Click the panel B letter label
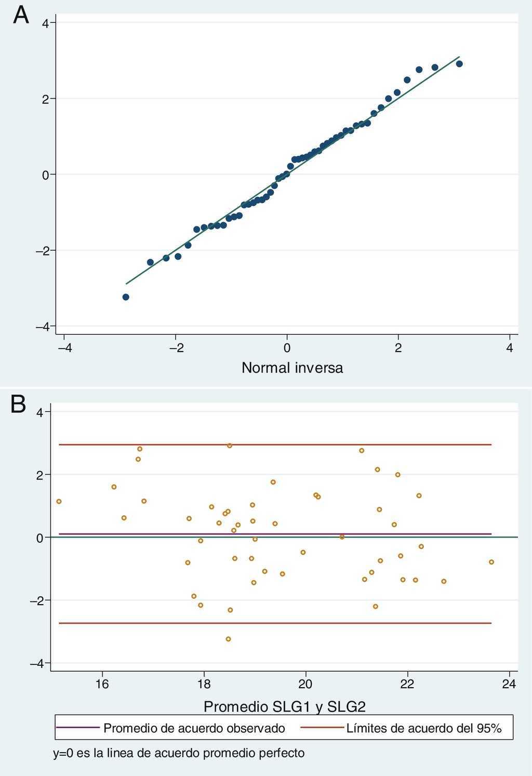This screenshot has width=532, height=776. coord(18,404)
